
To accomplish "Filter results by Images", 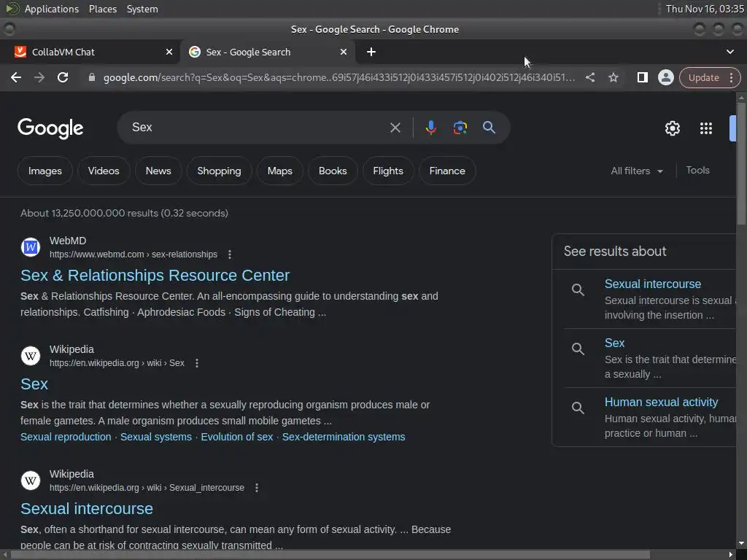I will pos(44,171).
